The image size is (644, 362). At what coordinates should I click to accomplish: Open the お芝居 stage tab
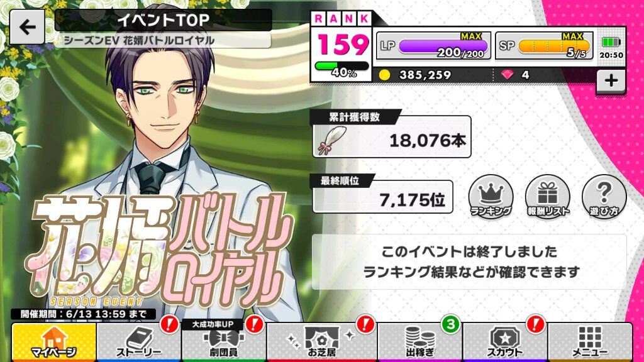[322, 343]
